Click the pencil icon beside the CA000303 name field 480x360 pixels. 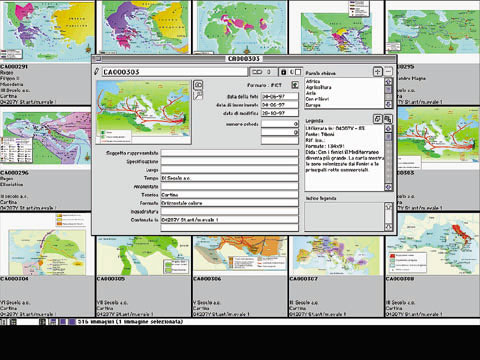point(97,71)
